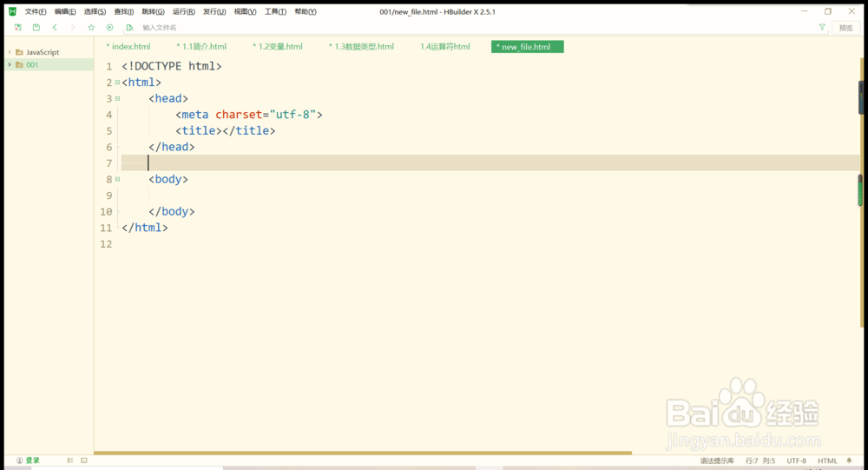Click the meta tag name
The height and width of the screenshot is (470, 868).
pyautogui.click(x=195, y=115)
